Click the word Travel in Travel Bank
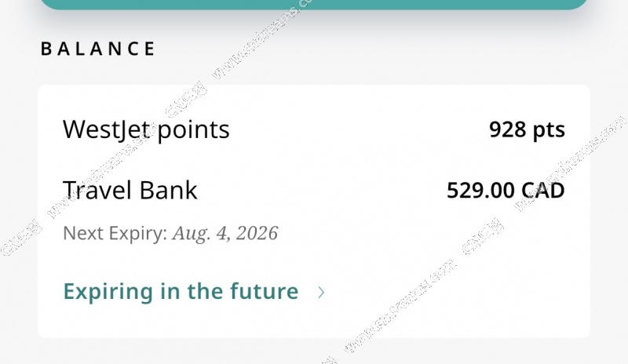The height and width of the screenshot is (364, 628). pos(97,190)
